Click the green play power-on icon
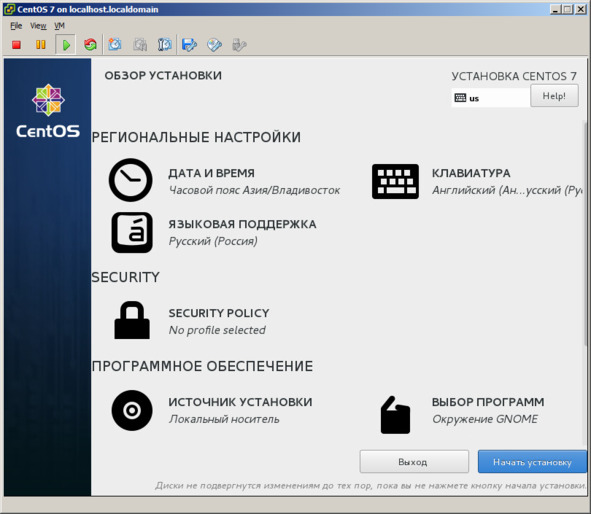 point(66,45)
